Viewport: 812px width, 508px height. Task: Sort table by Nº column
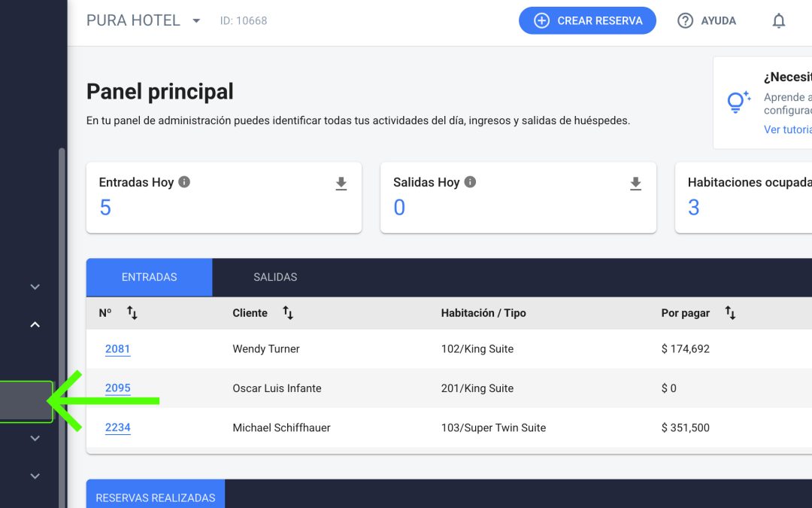point(132,312)
